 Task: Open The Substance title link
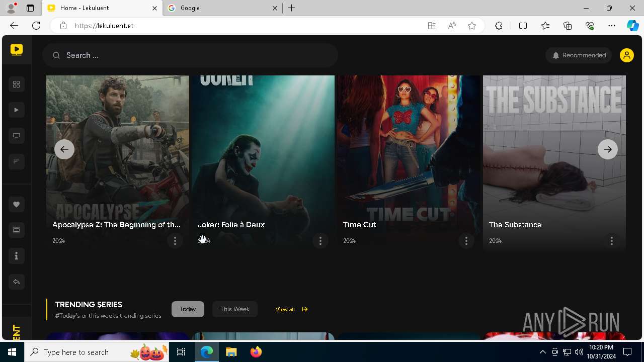point(515,225)
